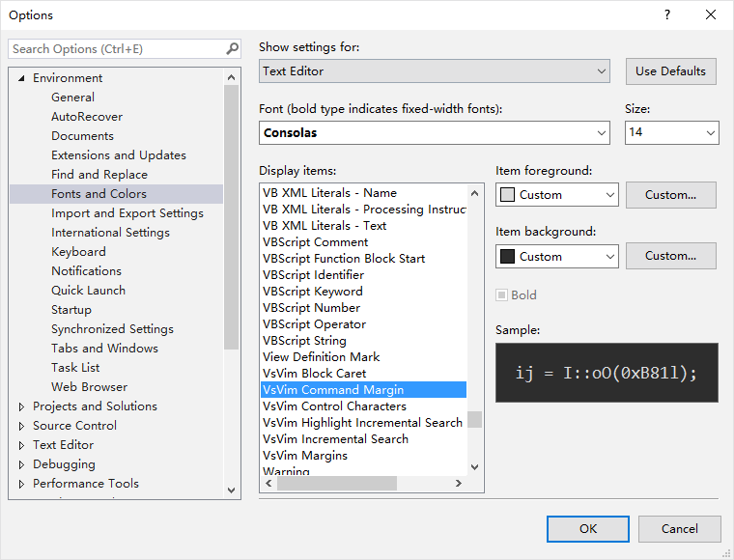Click Custom button for item foreground
Viewport: 734px width, 560px height.
(x=670, y=195)
